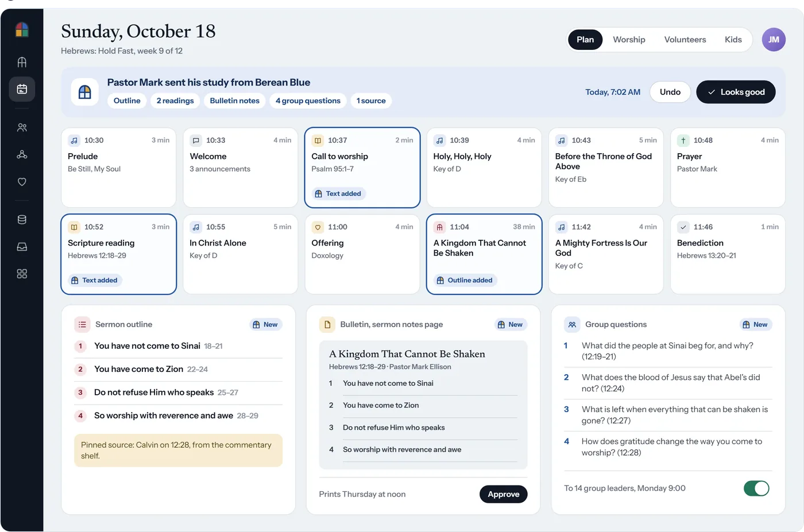
Task: Open the database icon in sidebar
Action: [22, 219]
